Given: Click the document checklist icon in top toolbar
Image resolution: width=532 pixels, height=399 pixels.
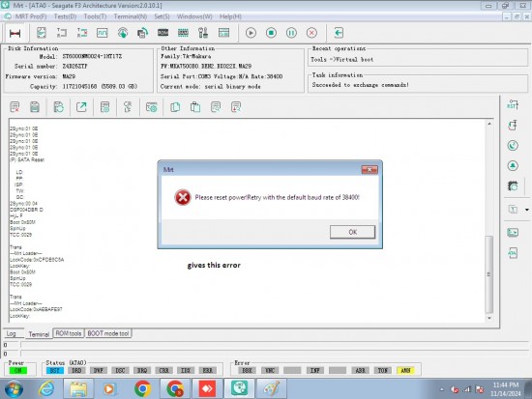Looking at the screenshot, I should [42, 33].
